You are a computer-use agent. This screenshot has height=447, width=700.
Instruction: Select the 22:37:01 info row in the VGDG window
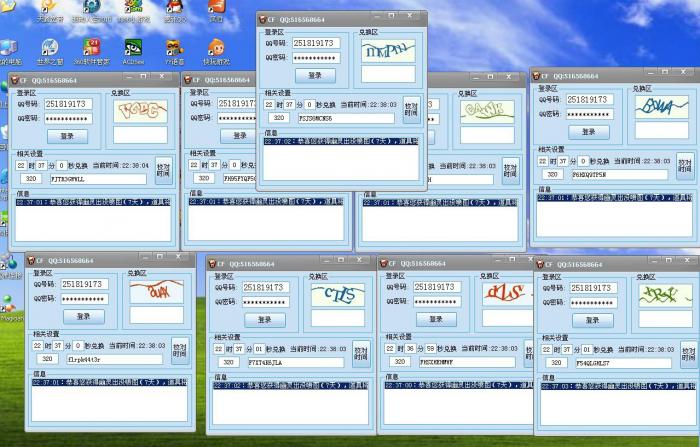tap(93, 202)
